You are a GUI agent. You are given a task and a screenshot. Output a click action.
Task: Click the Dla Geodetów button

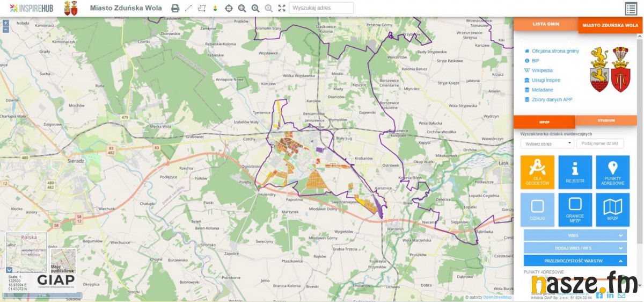click(537, 172)
